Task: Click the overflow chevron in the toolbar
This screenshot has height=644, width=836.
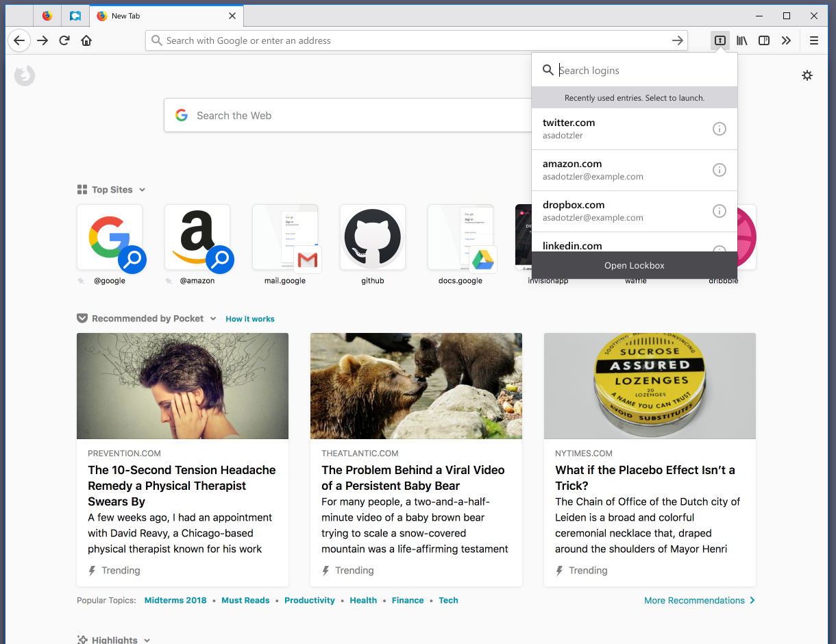Action: (787, 40)
